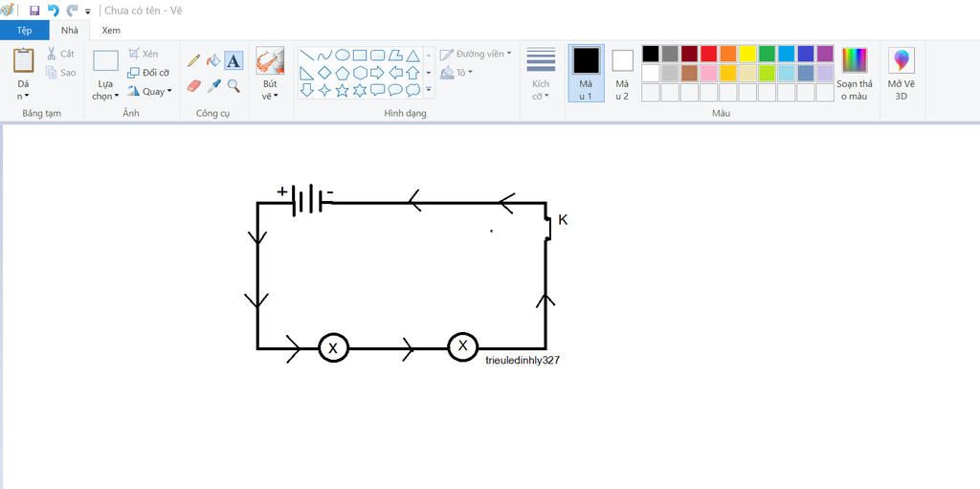Pick the Six-point star shape

[x=360, y=90]
